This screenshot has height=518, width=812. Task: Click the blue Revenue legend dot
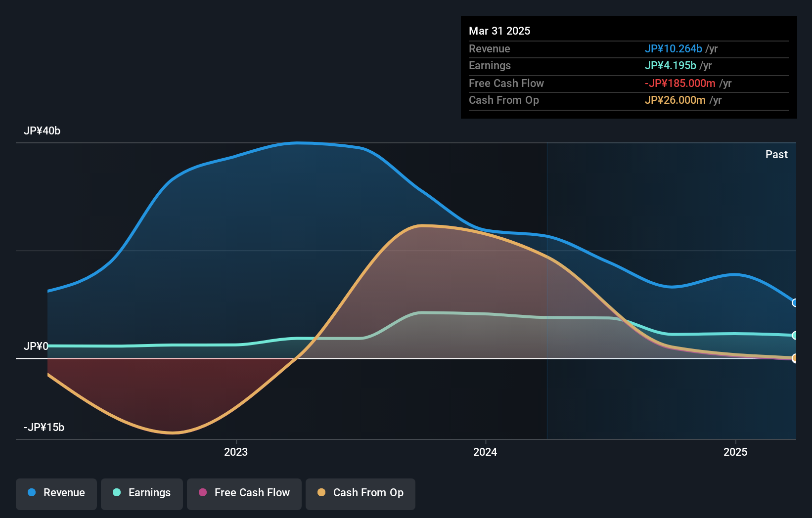pos(32,492)
